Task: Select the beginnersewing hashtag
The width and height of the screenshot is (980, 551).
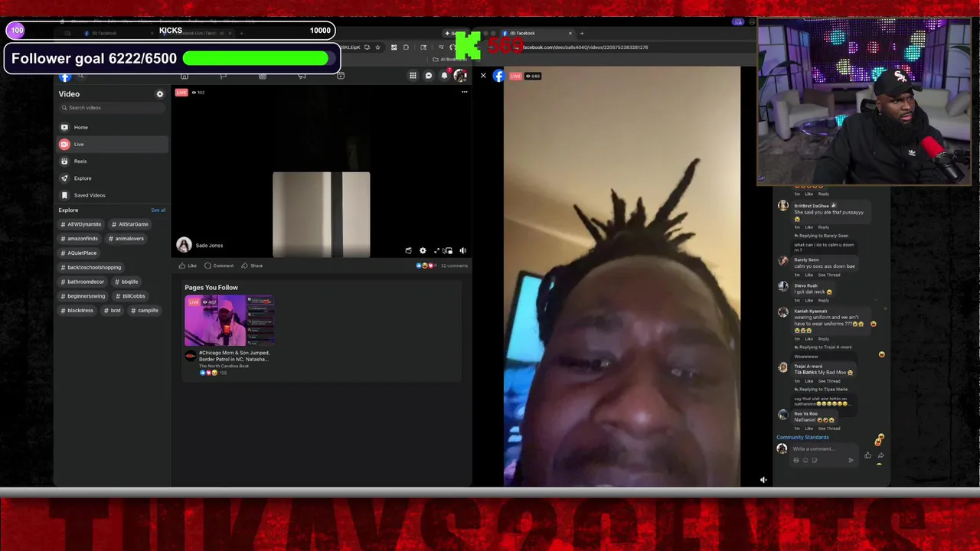Action: [x=83, y=296]
